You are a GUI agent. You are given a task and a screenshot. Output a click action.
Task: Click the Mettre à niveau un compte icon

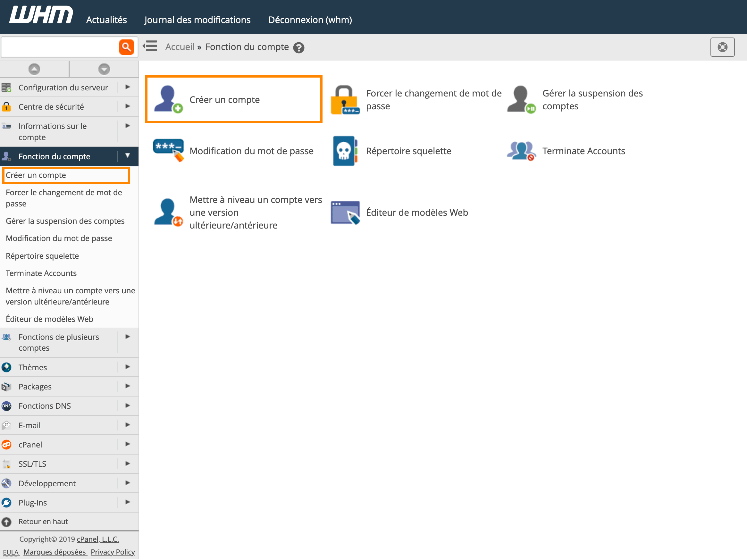168,212
